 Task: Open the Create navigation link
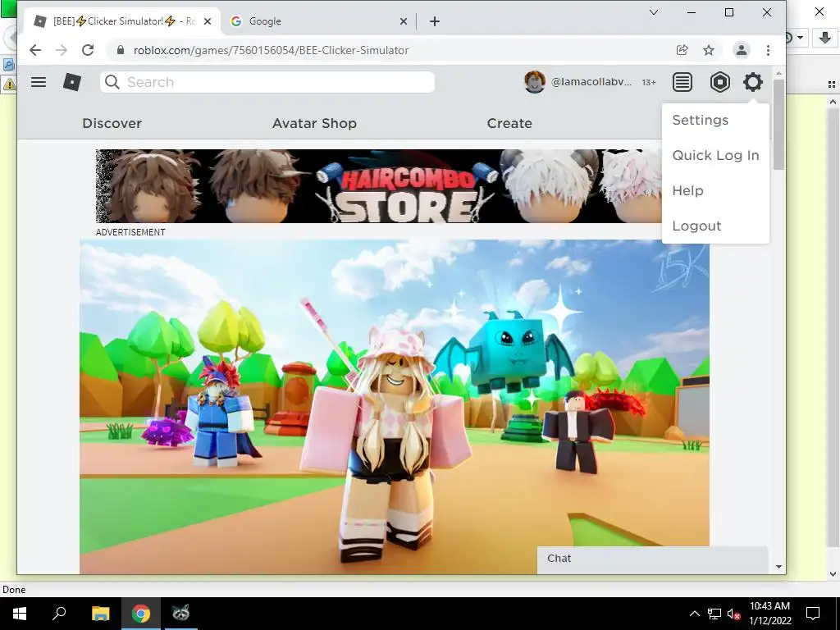coord(509,123)
